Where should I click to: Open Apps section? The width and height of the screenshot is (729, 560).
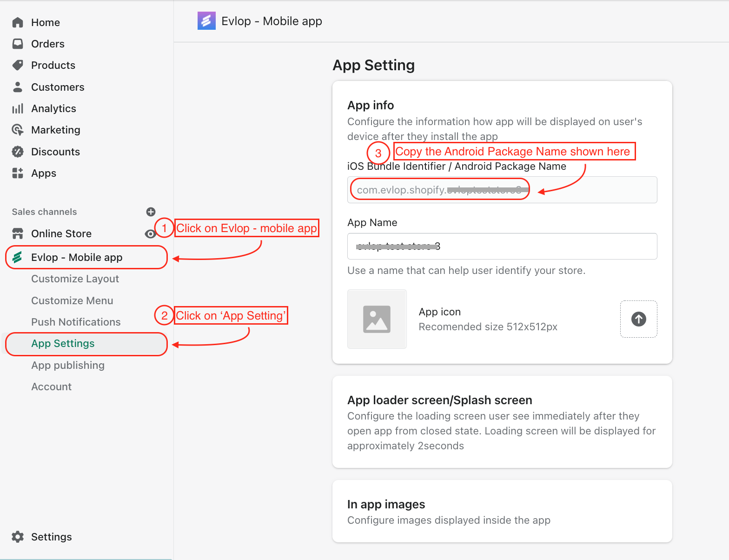coord(44,173)
